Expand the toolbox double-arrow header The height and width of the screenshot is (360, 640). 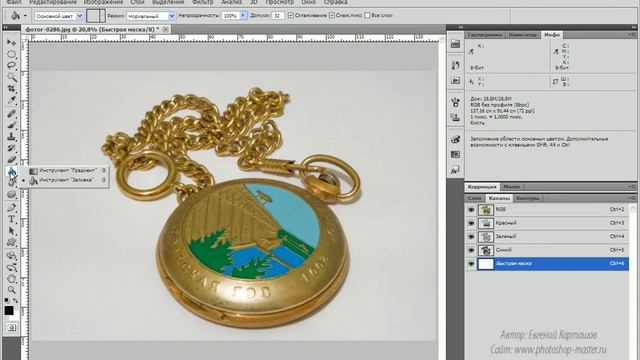point(6,27)
